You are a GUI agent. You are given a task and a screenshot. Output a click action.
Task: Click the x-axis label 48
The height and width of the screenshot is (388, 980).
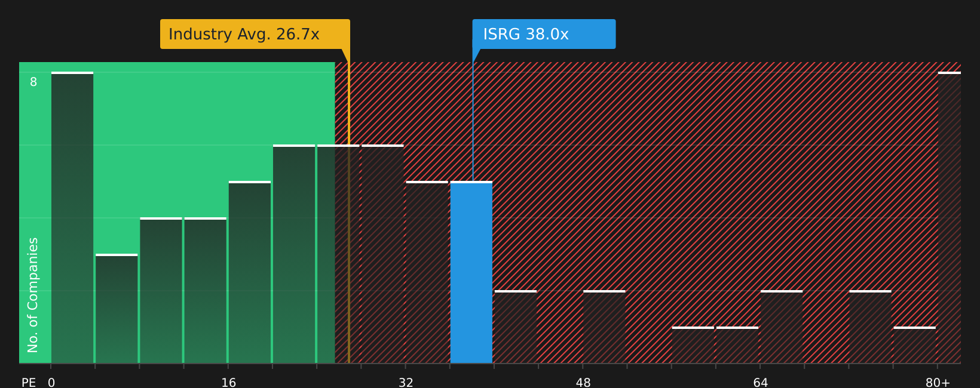point(583,383)
